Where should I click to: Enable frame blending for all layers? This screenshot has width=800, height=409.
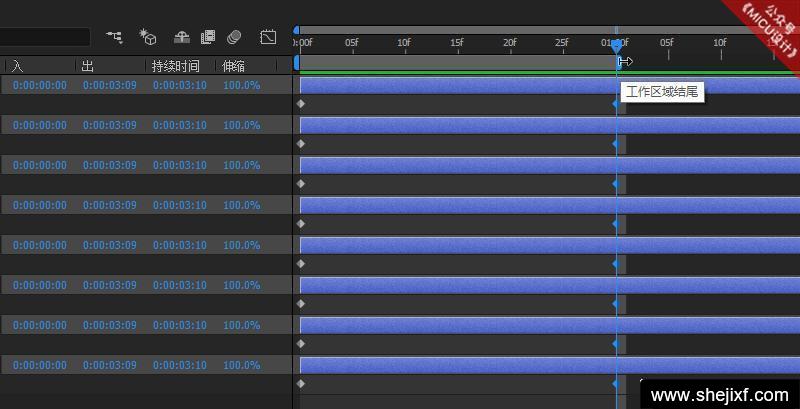click(208, 37)
